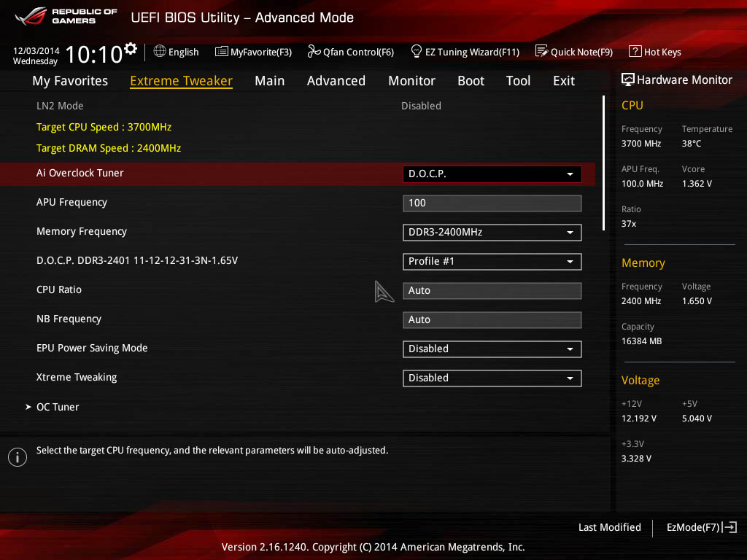Click the Memory Frequency label
Viewport: 747px width, 560px height.
tap(82, 231)
